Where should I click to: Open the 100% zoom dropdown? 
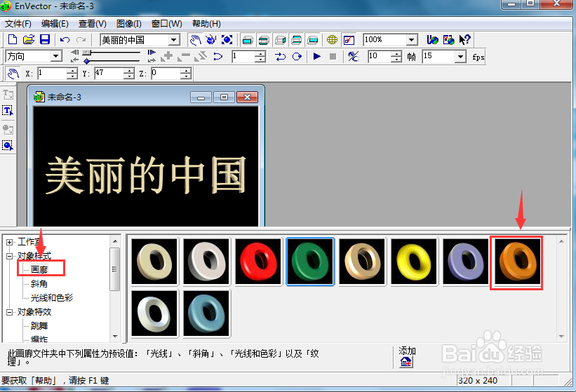(412, 40)
